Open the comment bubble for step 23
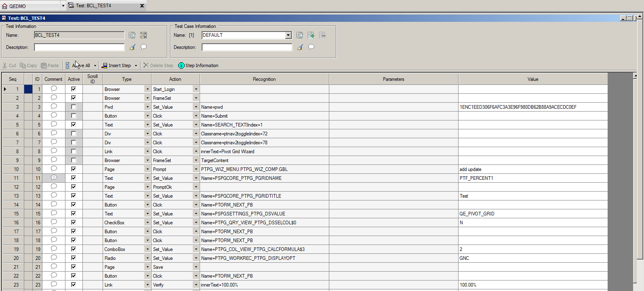The width and height of the screenshot is (644, 291). point(54,285)
